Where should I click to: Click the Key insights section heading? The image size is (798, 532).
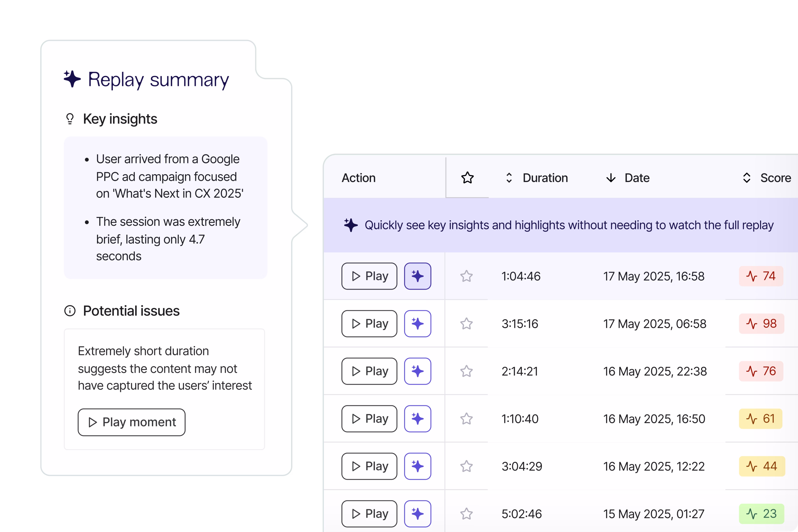point(120,119)
